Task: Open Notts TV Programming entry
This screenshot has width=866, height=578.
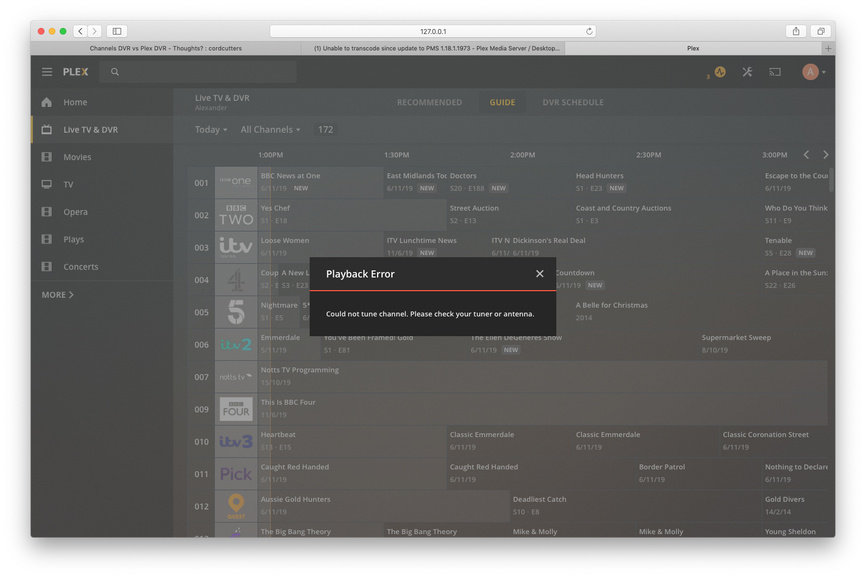Action: [x=542, y=377]
